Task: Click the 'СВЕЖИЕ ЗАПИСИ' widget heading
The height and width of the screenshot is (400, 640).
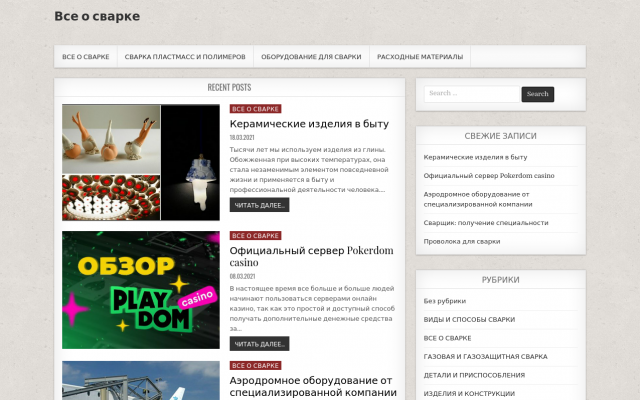Action: click(500, 136)
